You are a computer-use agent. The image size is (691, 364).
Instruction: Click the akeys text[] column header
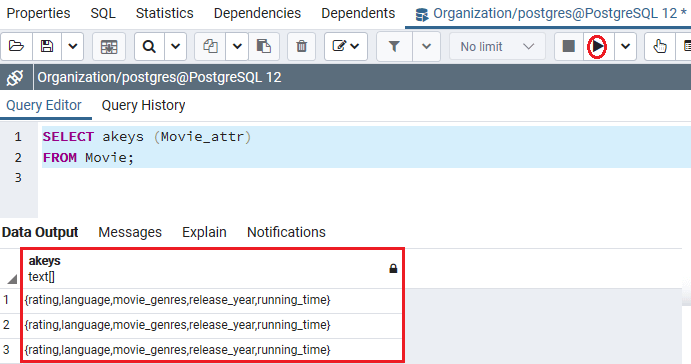212,269
